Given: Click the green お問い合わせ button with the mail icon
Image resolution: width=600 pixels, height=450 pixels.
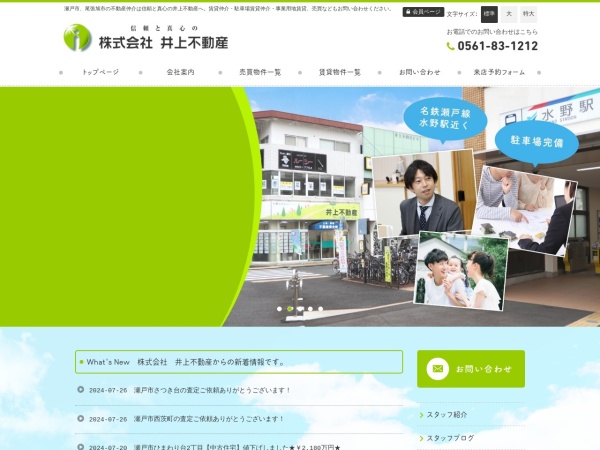Looking at the screenshot, I should [471, 369].
